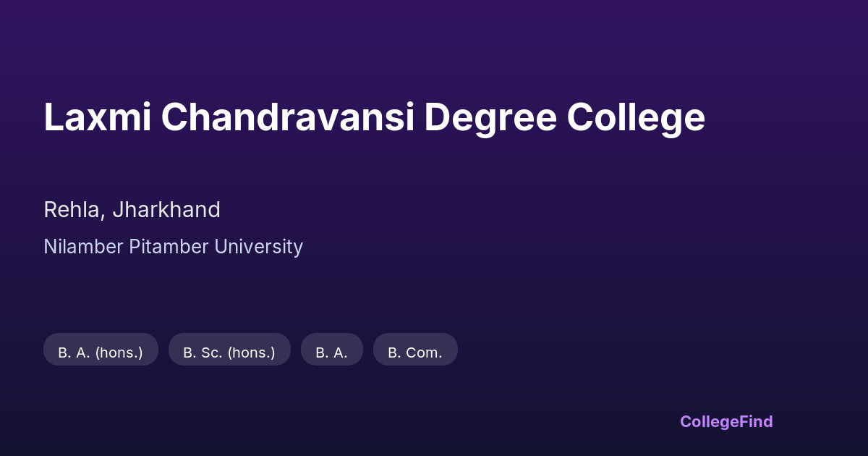Click Chandravansi in the college title
868x456 pixels.
pyautogui.click(x=288, y=117)
